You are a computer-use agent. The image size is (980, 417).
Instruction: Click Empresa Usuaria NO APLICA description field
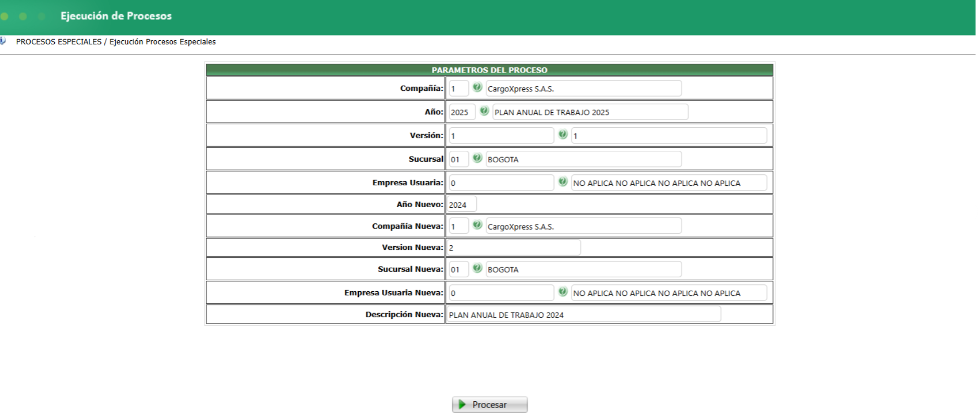coord(669,183)
